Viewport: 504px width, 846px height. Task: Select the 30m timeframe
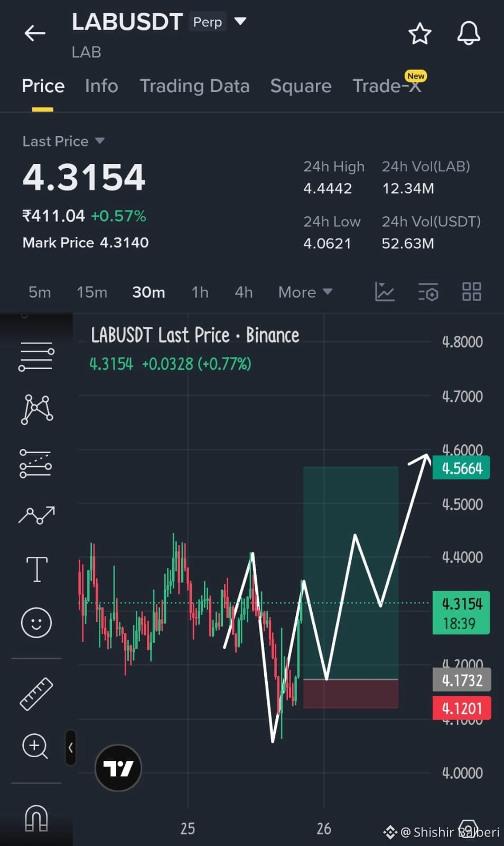tap(148, 292)
